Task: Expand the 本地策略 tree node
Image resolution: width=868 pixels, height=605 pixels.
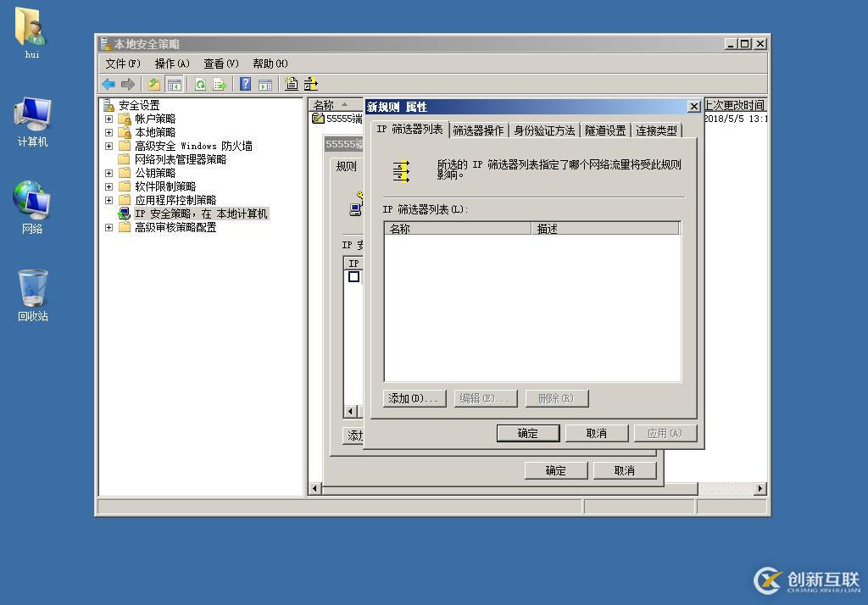Action: pyautogui.click(x=109, y=132)
